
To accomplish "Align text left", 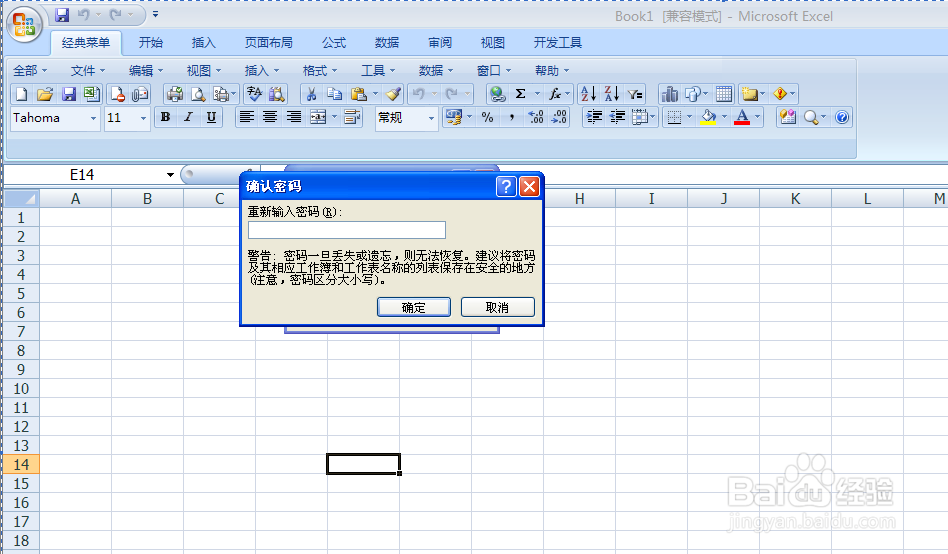I will tap(246, 117).
